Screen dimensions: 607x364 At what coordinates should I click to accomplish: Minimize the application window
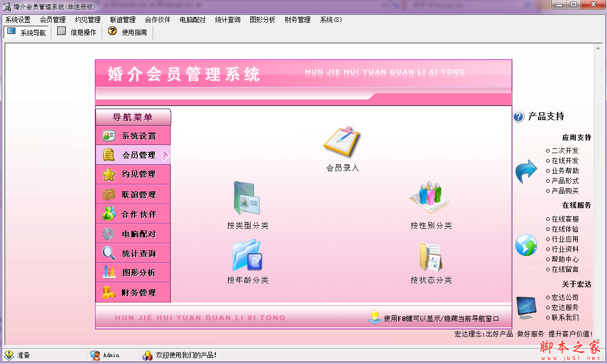559,5
